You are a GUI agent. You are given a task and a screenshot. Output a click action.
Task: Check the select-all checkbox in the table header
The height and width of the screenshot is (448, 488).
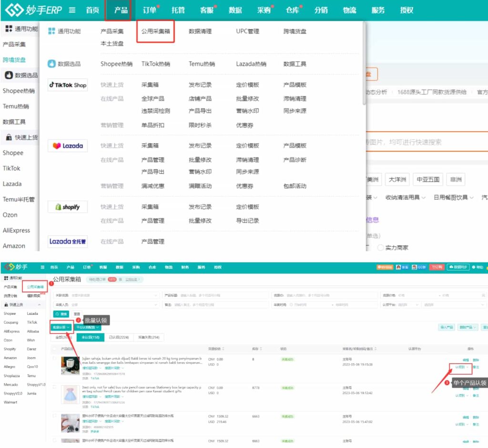[55, 349]
